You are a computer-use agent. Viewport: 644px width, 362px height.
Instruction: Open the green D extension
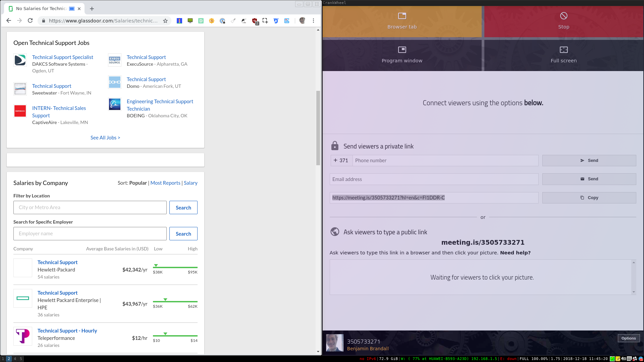(x=201, y=21)
